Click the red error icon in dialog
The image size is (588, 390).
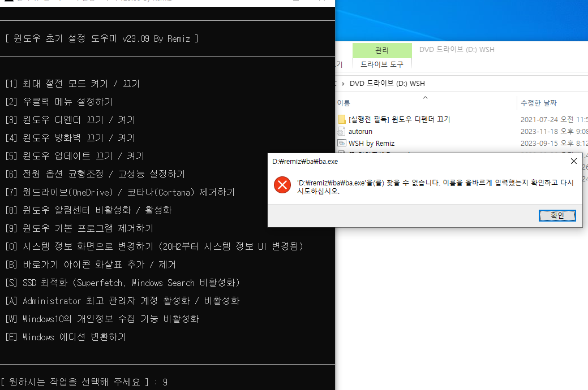coord(282,185)
